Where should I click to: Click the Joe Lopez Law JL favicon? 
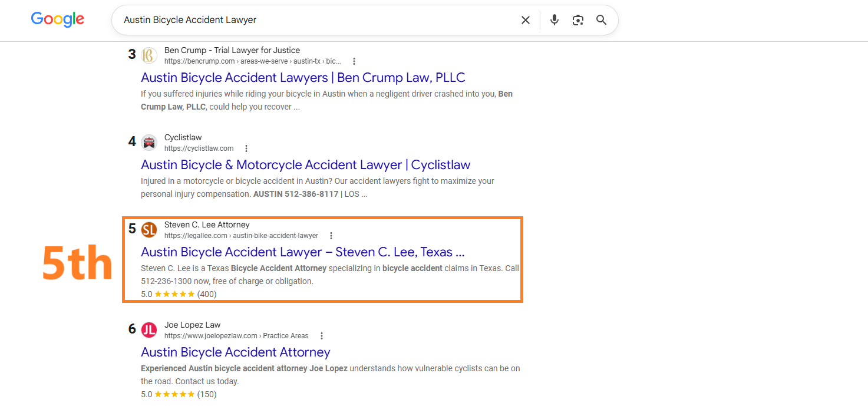[x=149, y=330]
